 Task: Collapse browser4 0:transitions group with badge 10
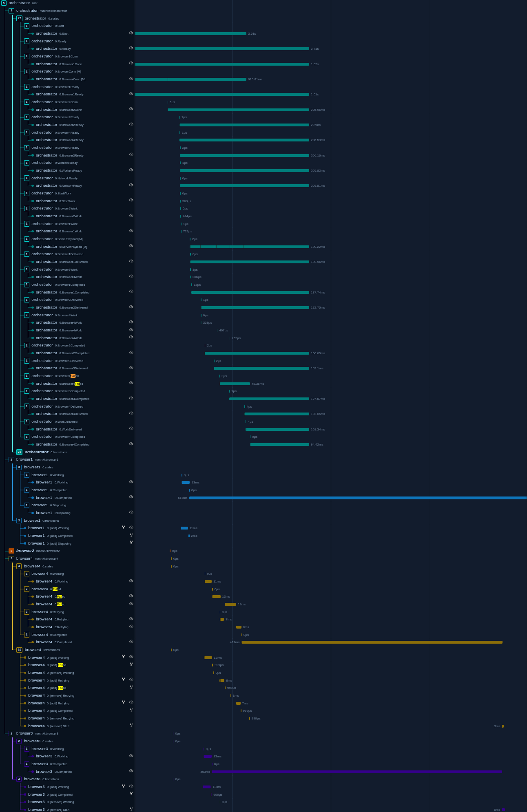pos(19,650)
